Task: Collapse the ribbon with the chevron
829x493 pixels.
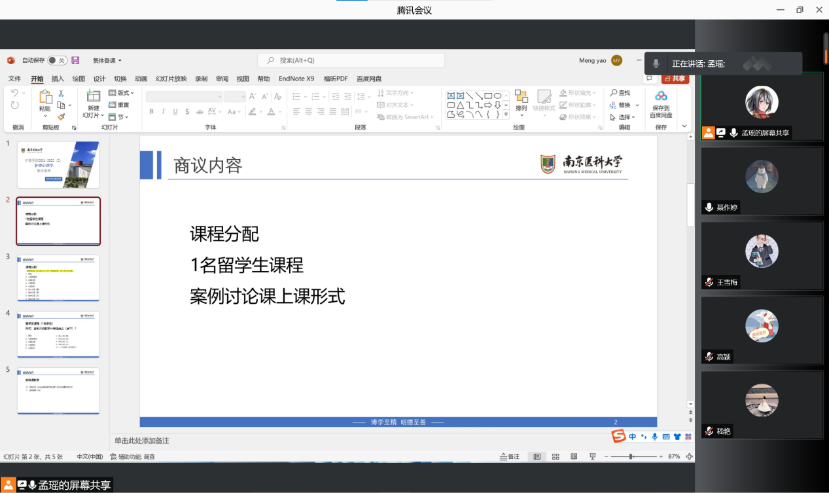Action: (x=685, y=127)
